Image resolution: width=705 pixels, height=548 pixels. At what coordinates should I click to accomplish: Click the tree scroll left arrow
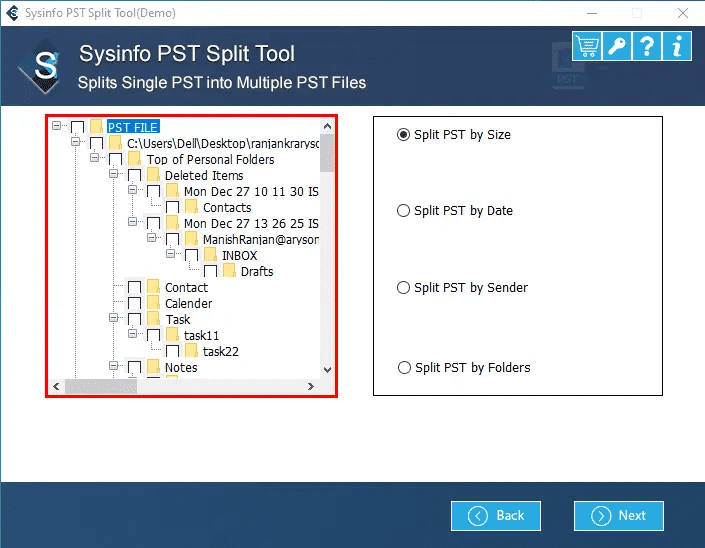pyautogui.click(x=56, y=386)
